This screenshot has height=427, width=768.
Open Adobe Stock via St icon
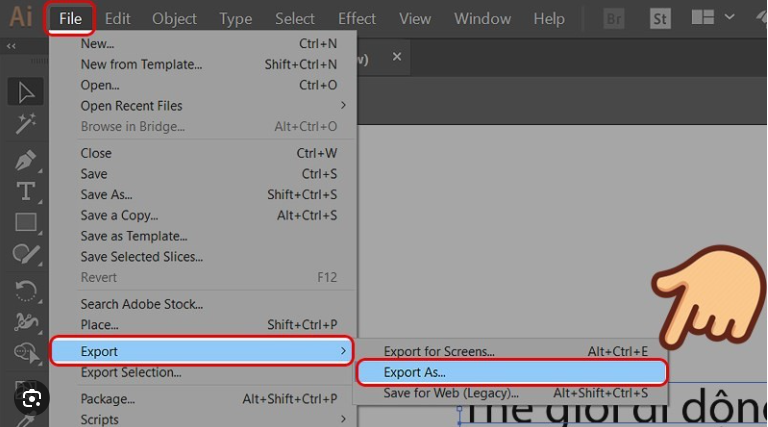click(x=660, y=18)
